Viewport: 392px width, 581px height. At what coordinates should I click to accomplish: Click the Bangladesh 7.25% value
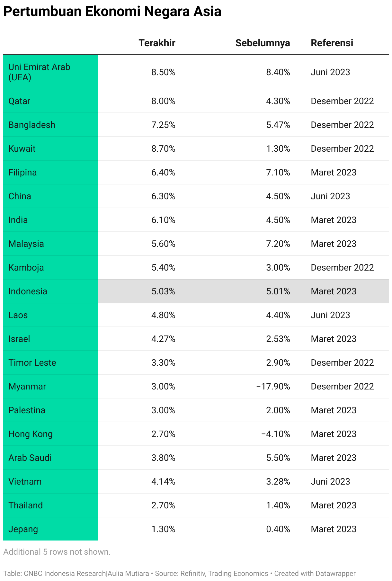pos(163,125)
